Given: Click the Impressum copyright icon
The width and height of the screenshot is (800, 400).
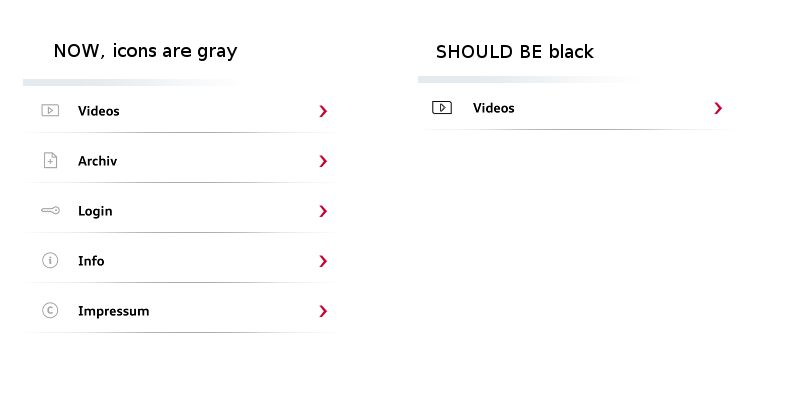Looking at the screenshot, I should [50, 311].
